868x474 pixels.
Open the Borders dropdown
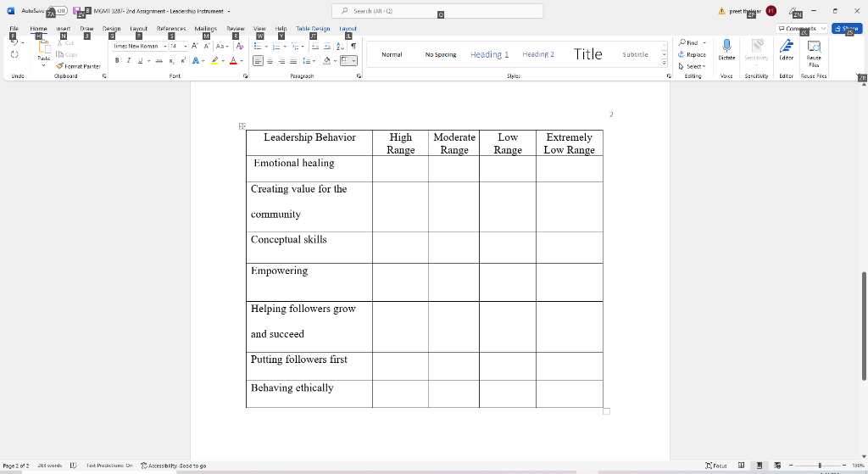[x=353, y=61]
